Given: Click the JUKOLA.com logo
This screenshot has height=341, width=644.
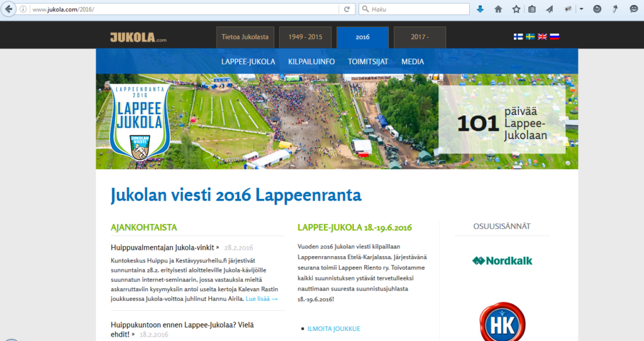Looking at the screenshot, I should (138, 37).
